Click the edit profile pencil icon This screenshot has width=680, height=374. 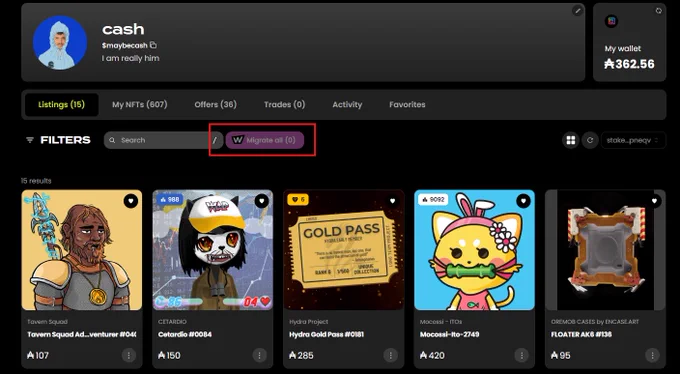click(x=577, y=11)
